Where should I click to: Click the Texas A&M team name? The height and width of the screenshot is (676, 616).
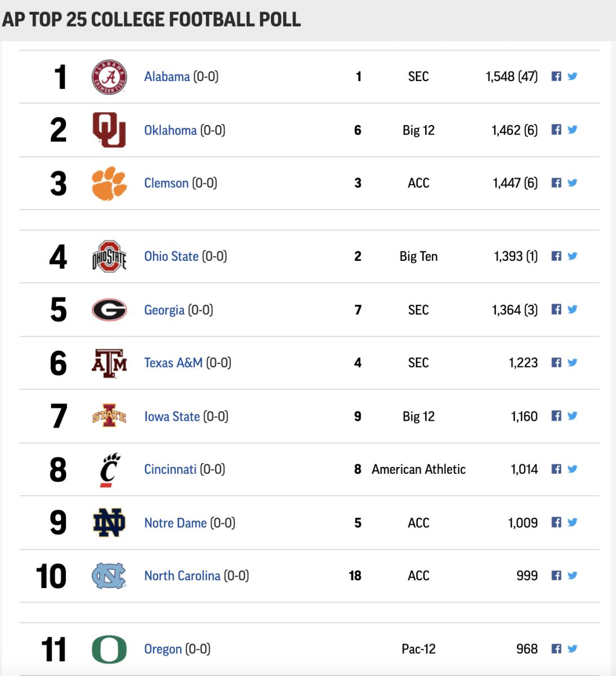[x=173, y=363]
